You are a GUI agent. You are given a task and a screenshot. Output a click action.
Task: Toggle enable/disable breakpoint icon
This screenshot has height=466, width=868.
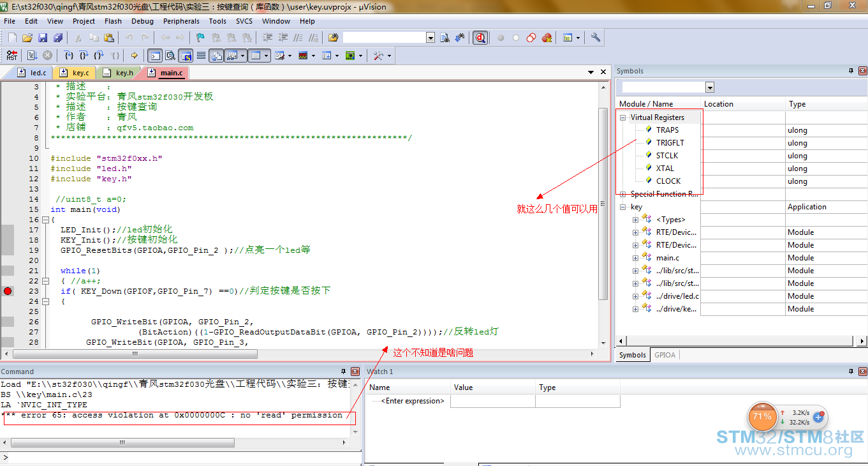click(515, 38)
